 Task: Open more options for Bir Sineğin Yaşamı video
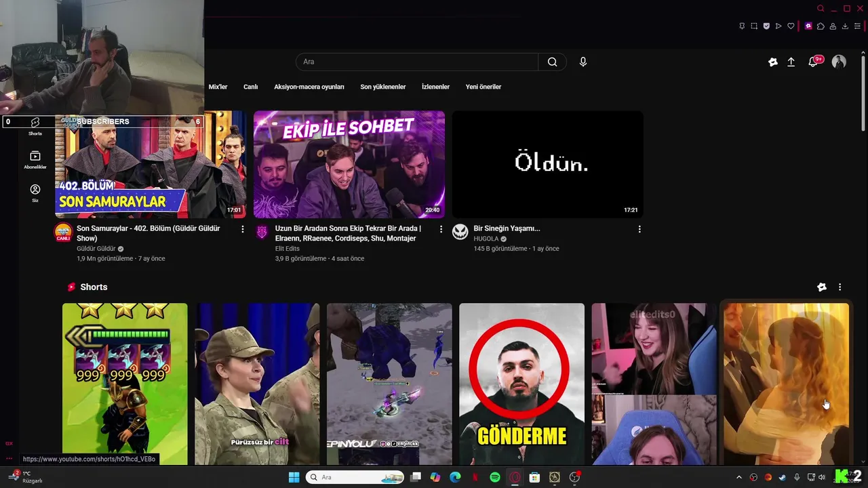(x=639, y=229)
